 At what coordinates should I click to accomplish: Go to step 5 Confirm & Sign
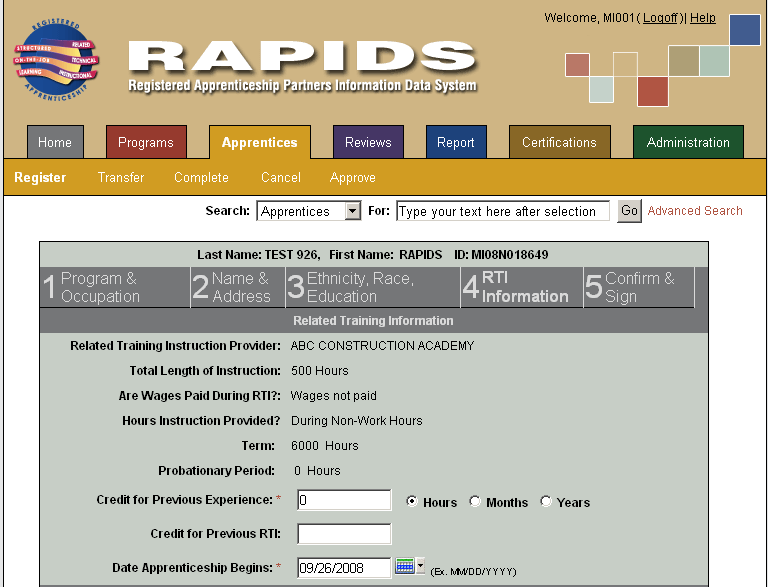pos(639,287)
